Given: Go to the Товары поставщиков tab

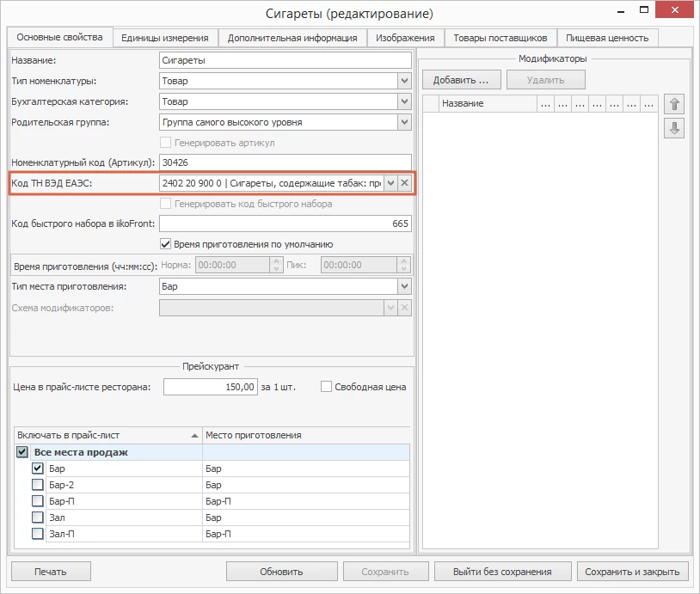Looking at the screenshot, I should [500, 38].
